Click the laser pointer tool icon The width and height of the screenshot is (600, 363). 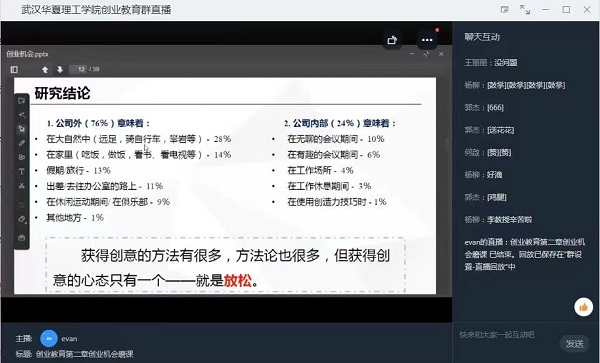pos(22,115)
